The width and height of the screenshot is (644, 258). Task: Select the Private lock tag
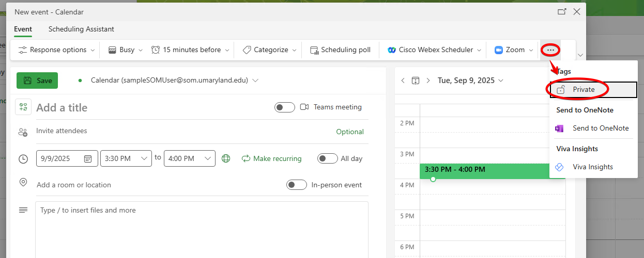click(584, 90)
